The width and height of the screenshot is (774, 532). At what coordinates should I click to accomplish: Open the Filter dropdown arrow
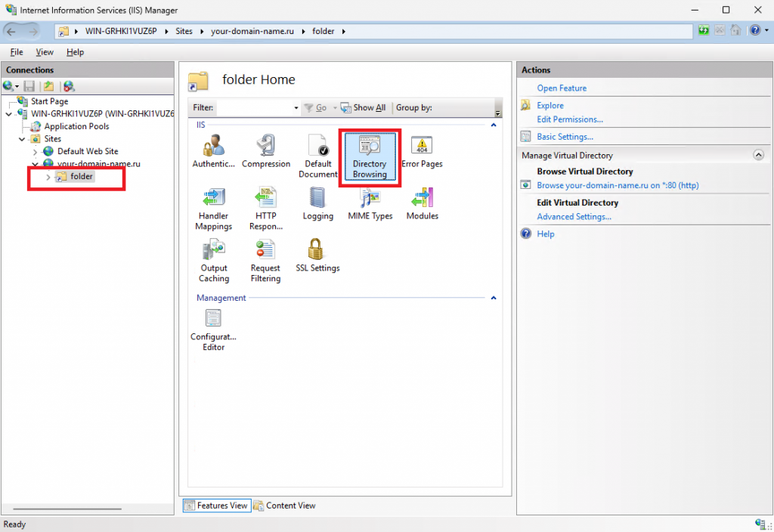296,107
